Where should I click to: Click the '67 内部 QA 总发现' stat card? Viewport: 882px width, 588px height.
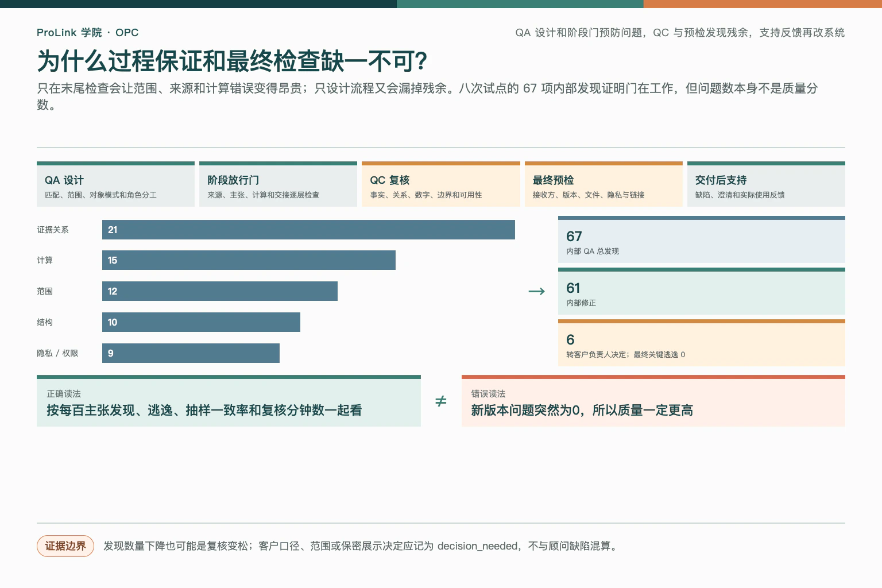[702, 239]
